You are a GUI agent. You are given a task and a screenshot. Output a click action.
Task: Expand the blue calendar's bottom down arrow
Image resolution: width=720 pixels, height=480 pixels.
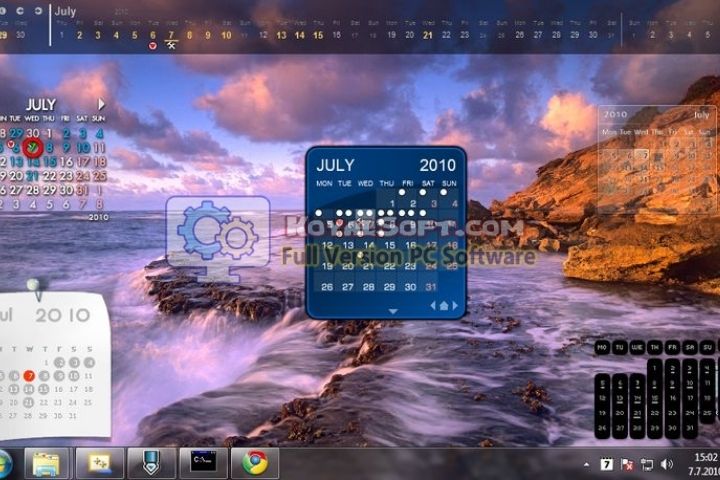coord(393,311)
